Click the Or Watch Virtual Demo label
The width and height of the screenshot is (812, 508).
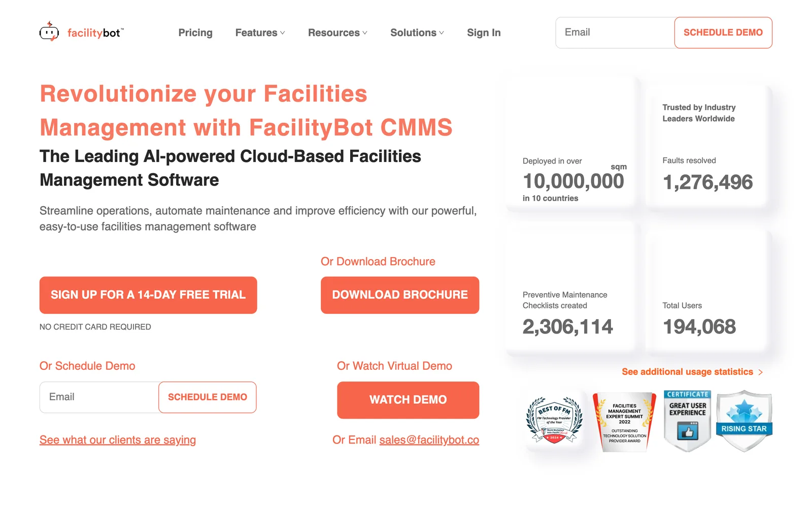pyautogui.click(x=394, y=366)
